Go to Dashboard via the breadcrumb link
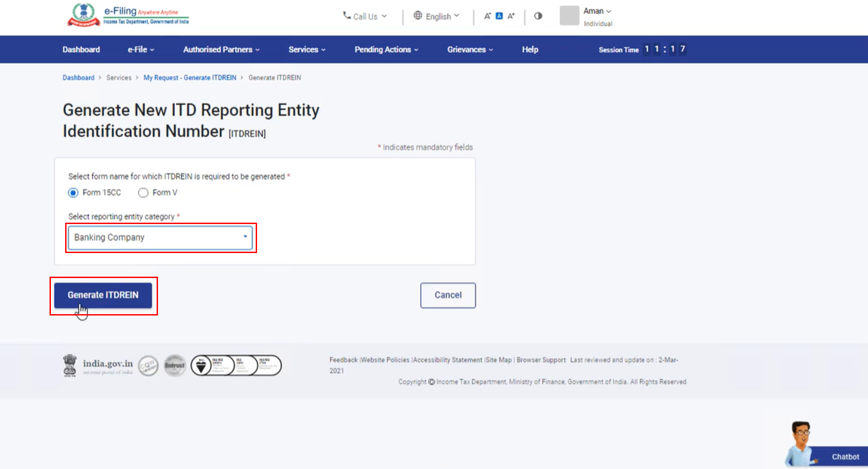This screenshot has height=469, width=868. 79,78
